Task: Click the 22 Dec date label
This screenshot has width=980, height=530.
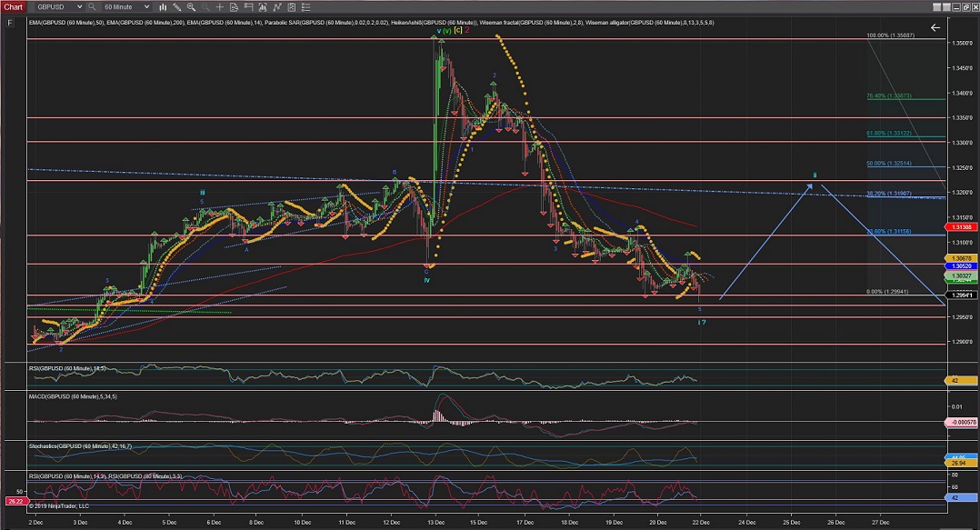Action: pyautogui.click(x=701, y=523)
